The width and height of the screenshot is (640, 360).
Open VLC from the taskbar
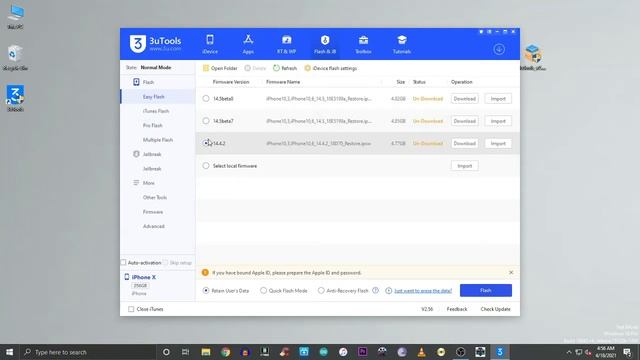(421, 352)
